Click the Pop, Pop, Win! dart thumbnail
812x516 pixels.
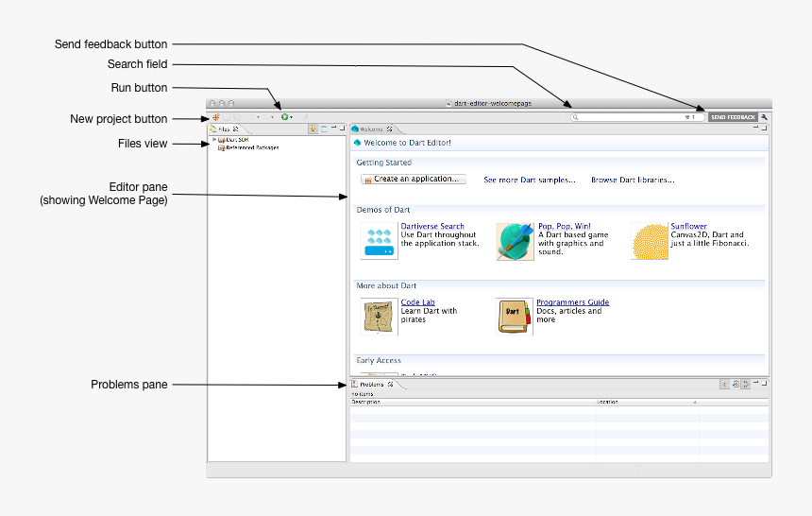click(516, 242)
